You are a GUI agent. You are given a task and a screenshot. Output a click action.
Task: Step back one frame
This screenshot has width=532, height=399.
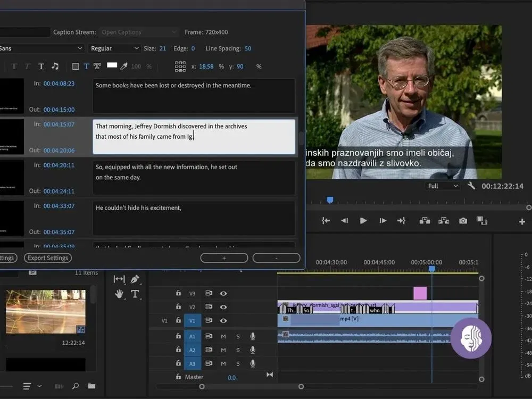tap(344, 221)
